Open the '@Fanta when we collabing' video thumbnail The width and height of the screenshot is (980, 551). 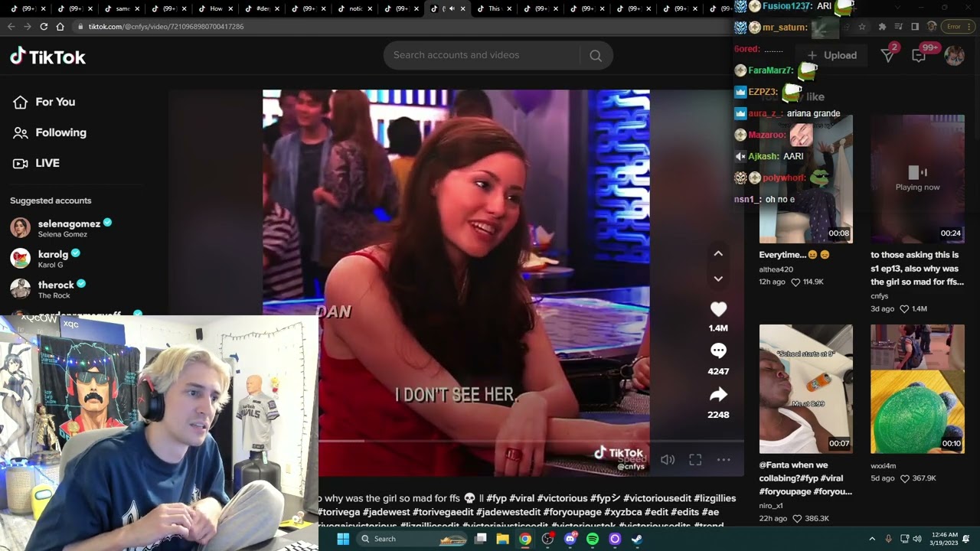pyautogui.click(x=805, y=389)
